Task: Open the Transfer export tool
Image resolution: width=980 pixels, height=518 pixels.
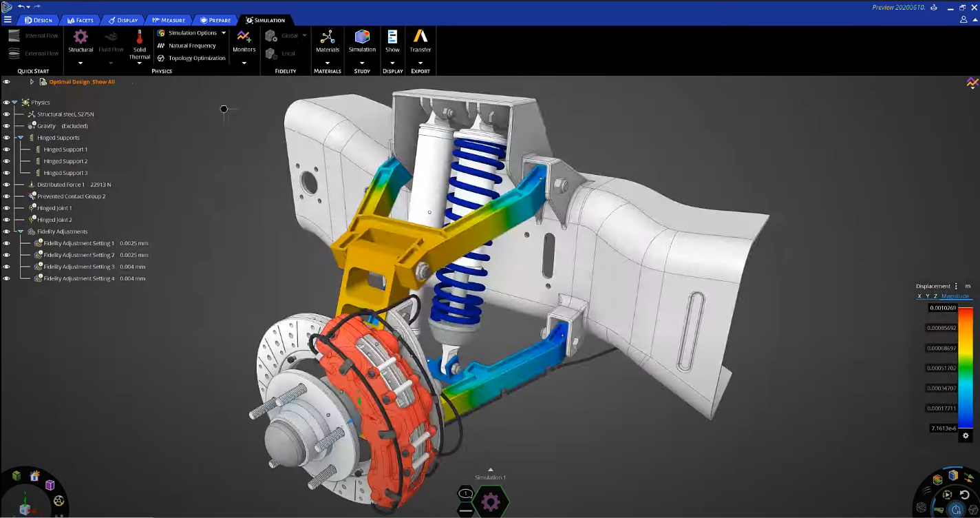Action: coord(420,41)
